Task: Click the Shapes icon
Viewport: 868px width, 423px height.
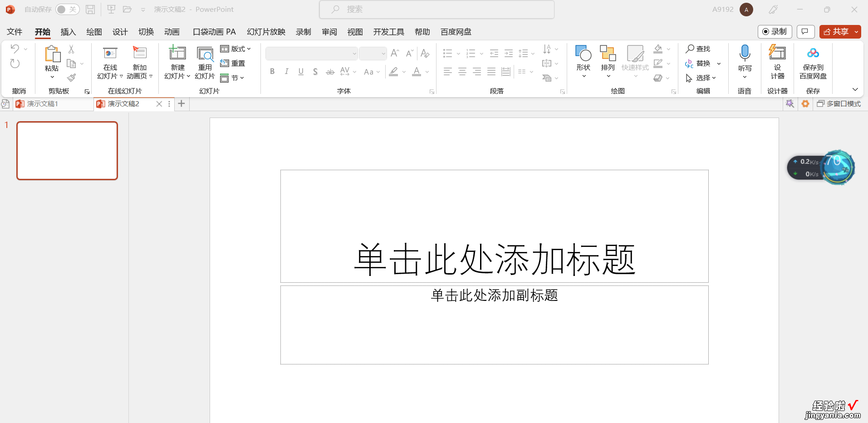Action: pyautogui.click(x=583, y=54)
